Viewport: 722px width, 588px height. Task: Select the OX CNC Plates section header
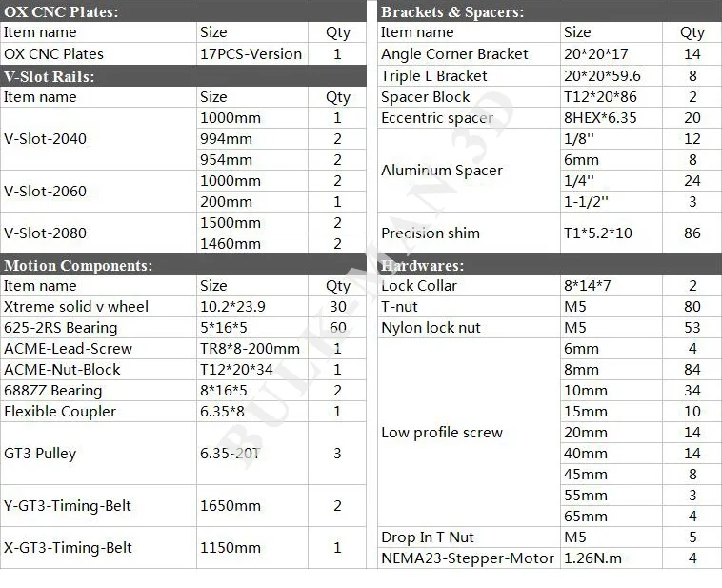point(183,11)
